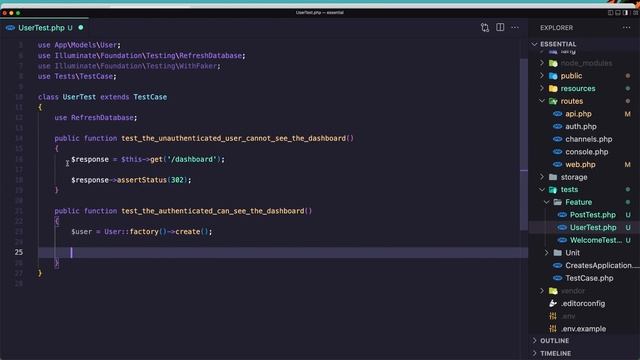Click the PHP icon beside TestCase.php
Screen dimensions: 640x360
point(558,278)
